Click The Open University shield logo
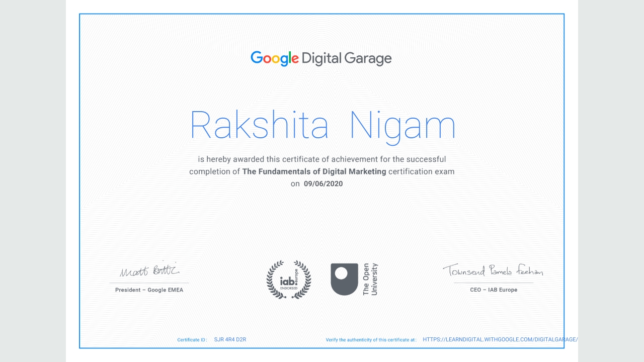This screenshot has height=362, width=644. [344, 279]
